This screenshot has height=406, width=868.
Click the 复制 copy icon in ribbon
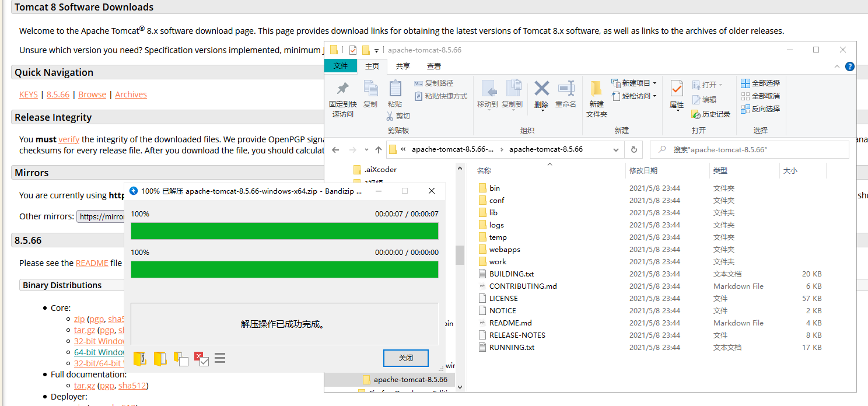(x=370, y=88)
